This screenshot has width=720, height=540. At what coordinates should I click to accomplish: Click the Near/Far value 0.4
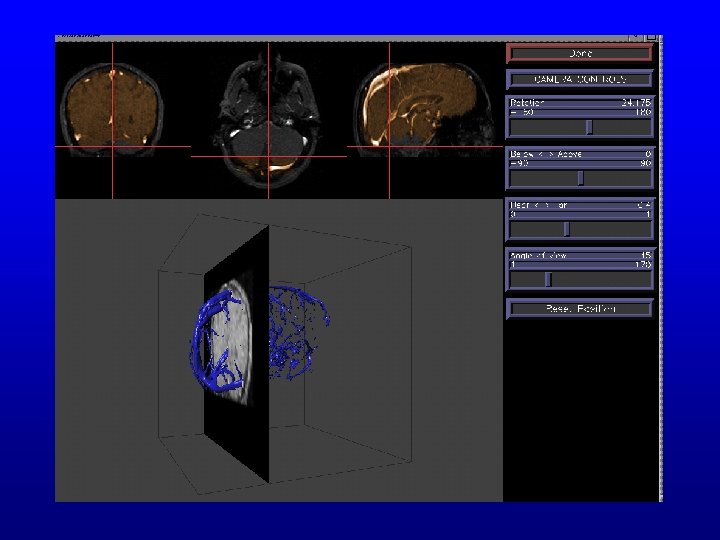coord(644,205)
